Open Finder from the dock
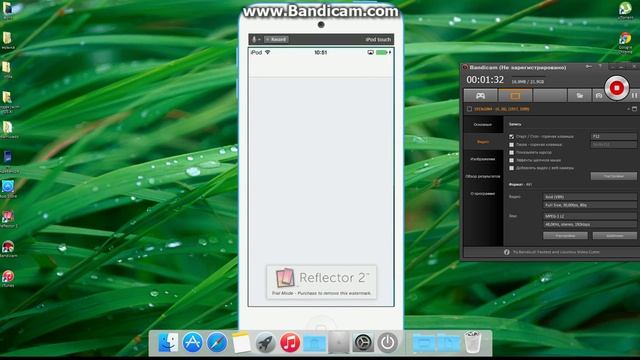Viewport: 640px width, 360px height. pyautogui.click(x=168, y=342)
